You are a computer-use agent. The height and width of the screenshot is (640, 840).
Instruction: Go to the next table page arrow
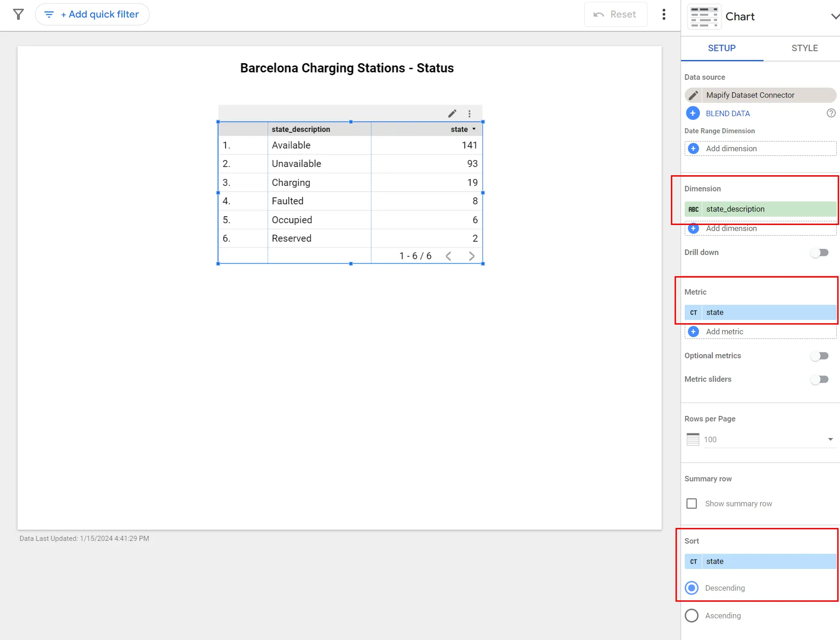471,256
